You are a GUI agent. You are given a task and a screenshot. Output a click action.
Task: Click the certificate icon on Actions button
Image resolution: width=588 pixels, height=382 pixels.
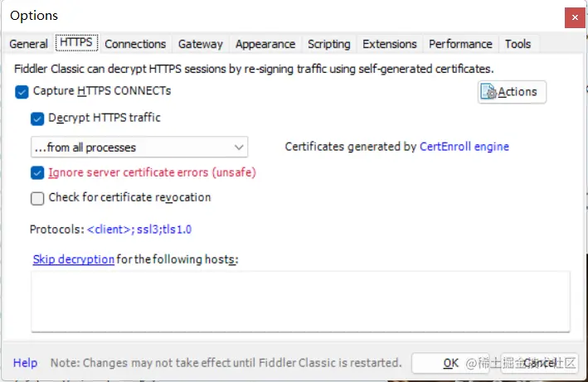point(488,91)
